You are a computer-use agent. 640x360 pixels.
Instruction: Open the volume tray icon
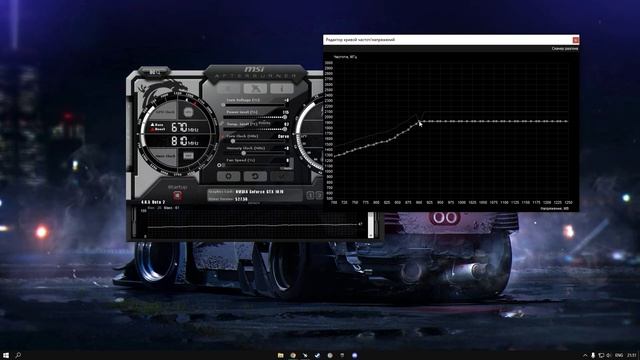609,356
